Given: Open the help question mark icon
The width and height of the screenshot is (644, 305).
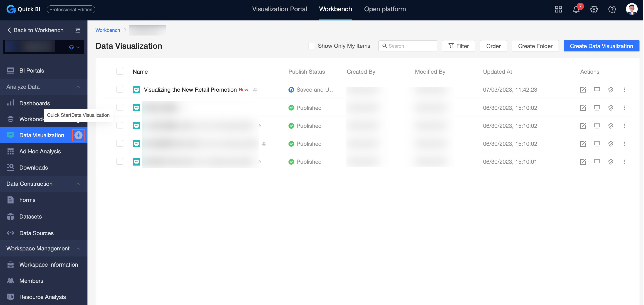Looking at the screenshot, I should click(612, 9).
